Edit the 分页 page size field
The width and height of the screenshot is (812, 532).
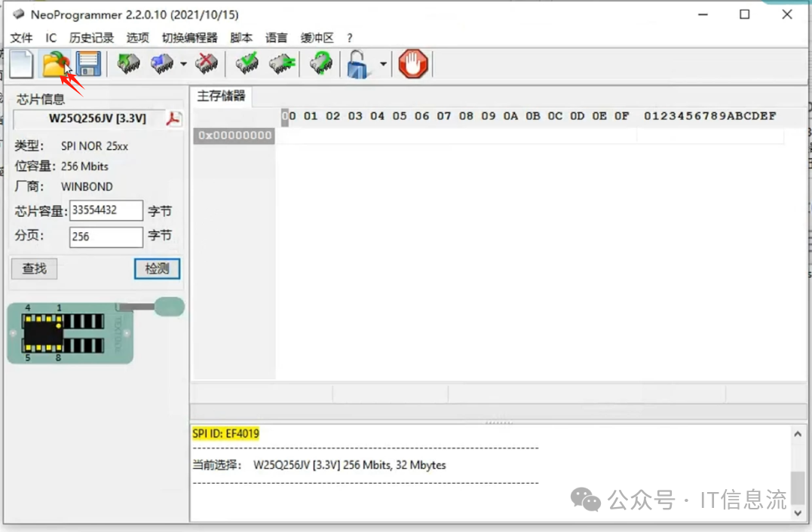click(106, 237)
